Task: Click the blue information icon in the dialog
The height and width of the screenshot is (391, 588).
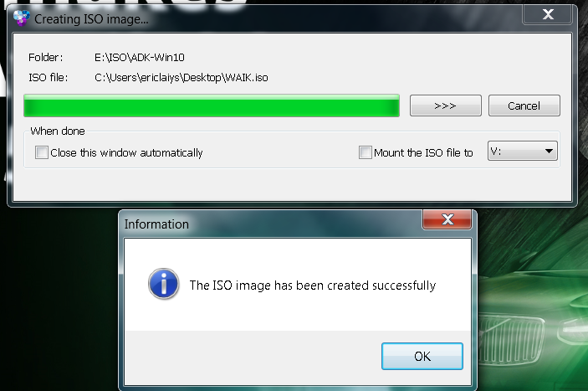Action: [163, 284]
